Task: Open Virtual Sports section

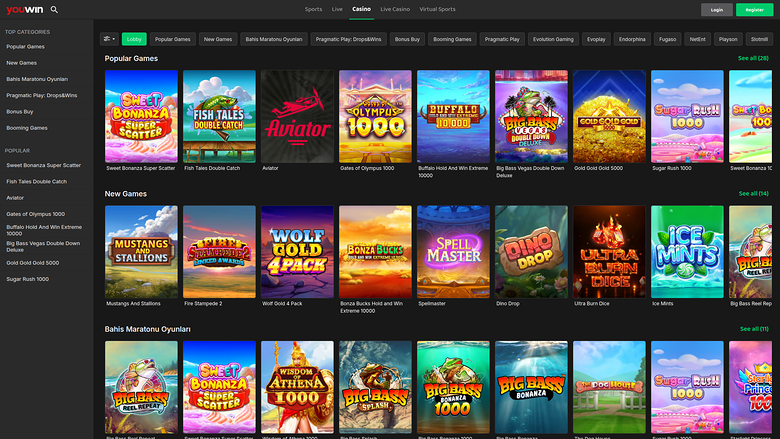Action: (x=437, y=9)
